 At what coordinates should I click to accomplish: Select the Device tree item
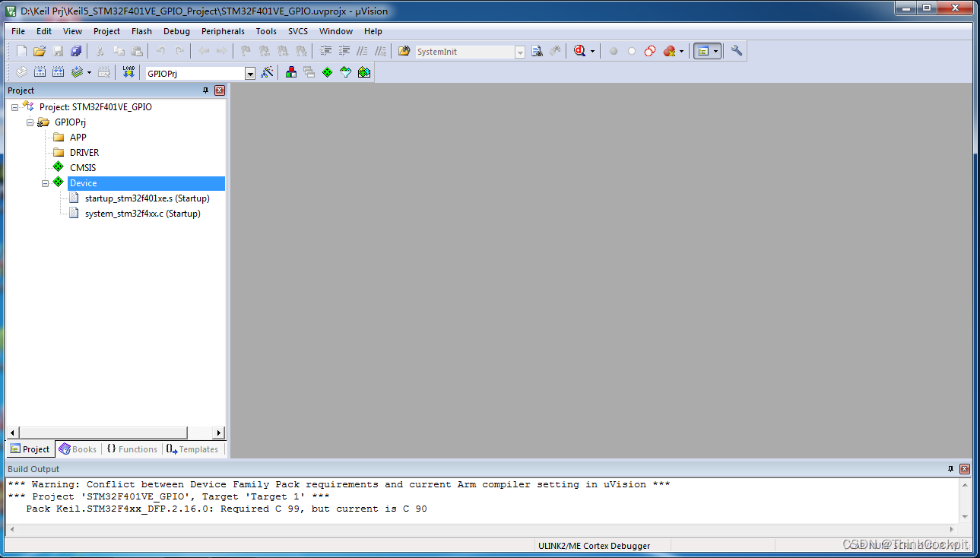(146, 183)
